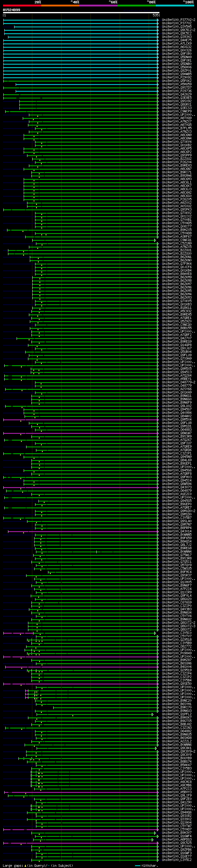The width and height of the screenshot is (197, 868).
Task: Open hit UniRef100_A7LCK9
Action: coord(177,43)
